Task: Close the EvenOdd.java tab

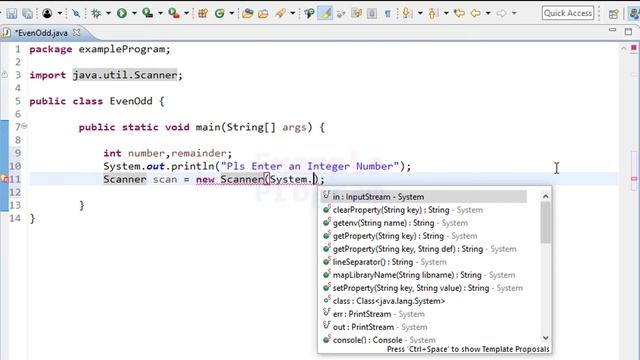Action: (76, 32)
